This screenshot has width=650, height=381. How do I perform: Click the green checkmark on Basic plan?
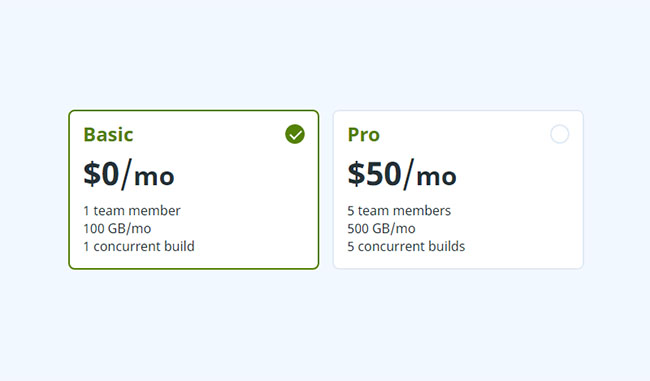[295, 134]
